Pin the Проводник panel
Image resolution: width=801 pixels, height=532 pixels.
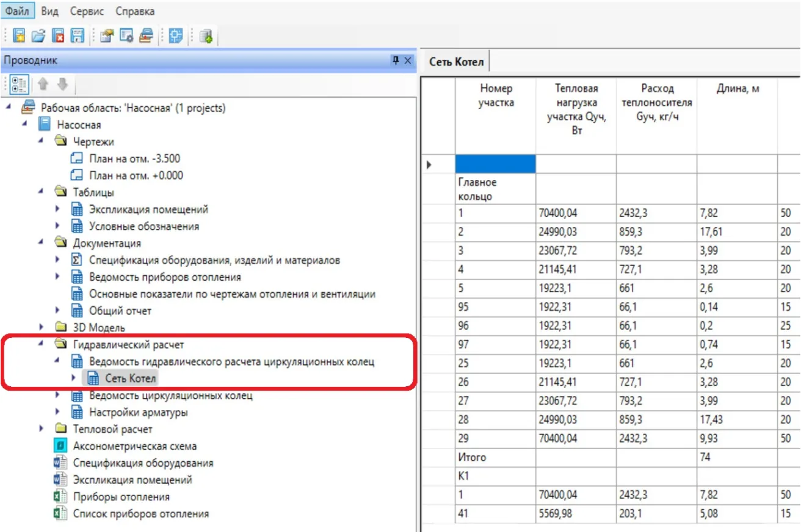pos(395,60)
